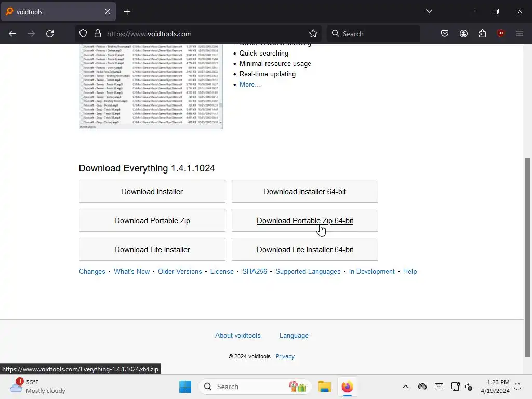Open the extensions puzzle icon
The image size is (532, 399).
pos(482,34)
